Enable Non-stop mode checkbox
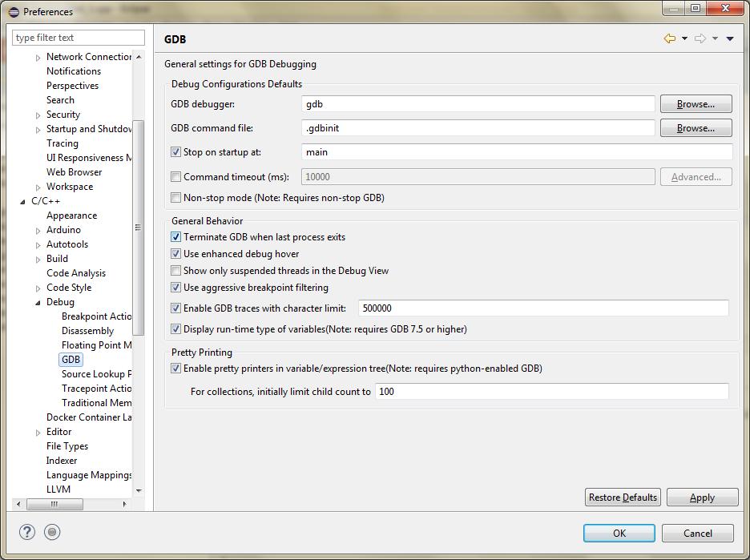750x560 pixels. tap(175, 198)
